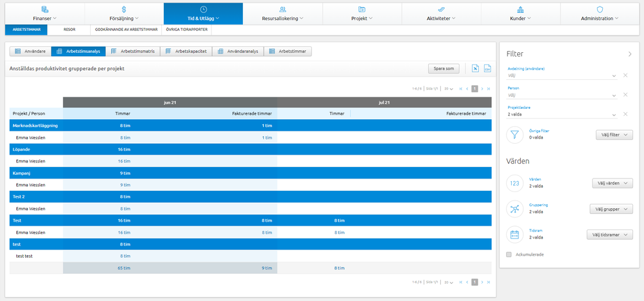Go to first page in bottom pagination
644x301 pixels.
[x=461, y=282]
